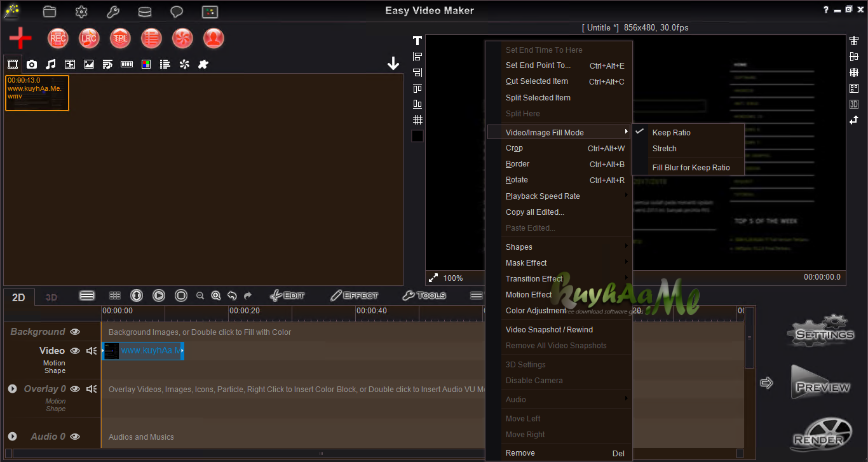Click the timeline play button
Screen dimensions: 868x462
tap(159, 296)
